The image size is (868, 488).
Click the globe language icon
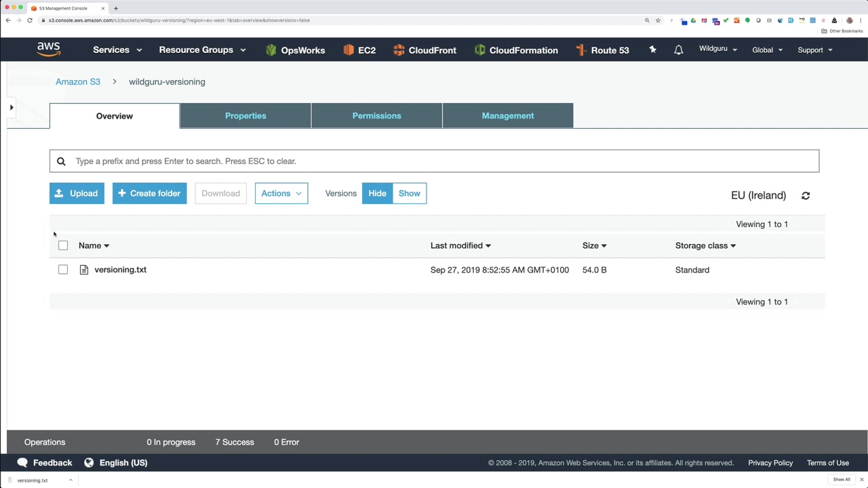[x=89, y=462]
